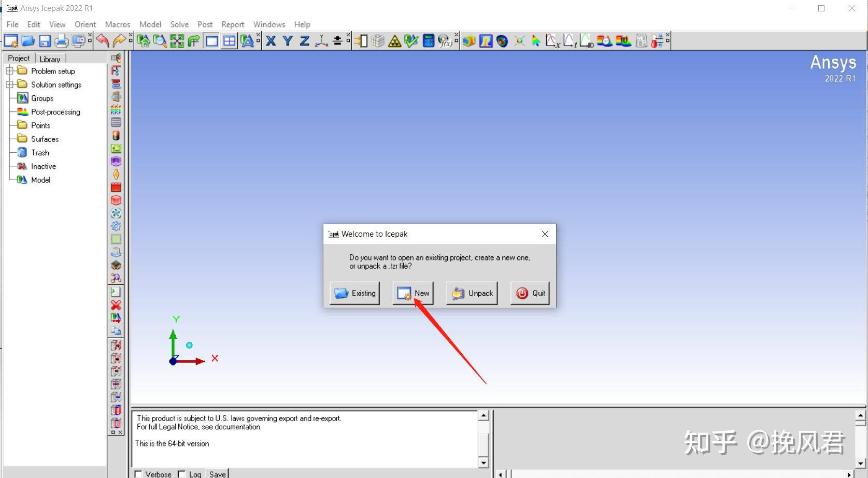
Task: Redo using the orange arrow icon
Action: click(119, 41)
